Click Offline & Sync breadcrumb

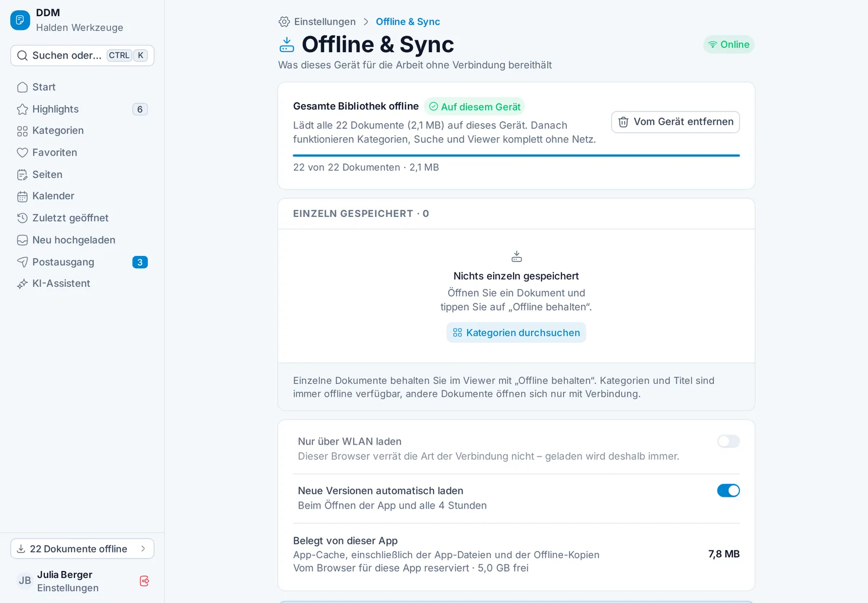408,22
